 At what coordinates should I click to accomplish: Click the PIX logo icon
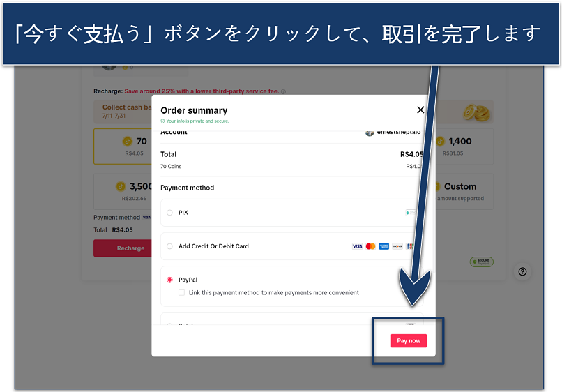click(x=411, y=213)
